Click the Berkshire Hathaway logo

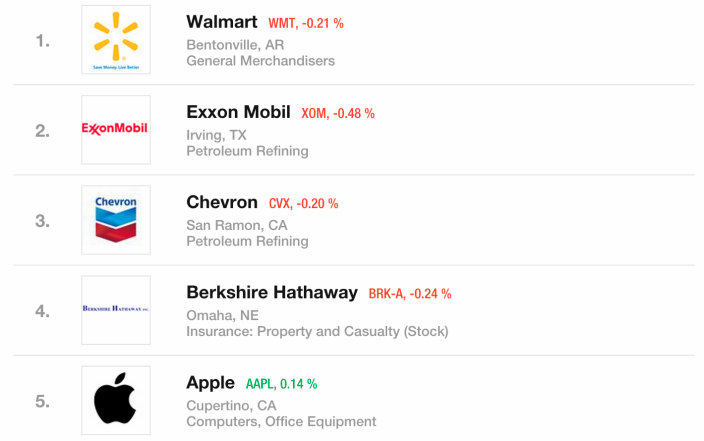point(116,309)
